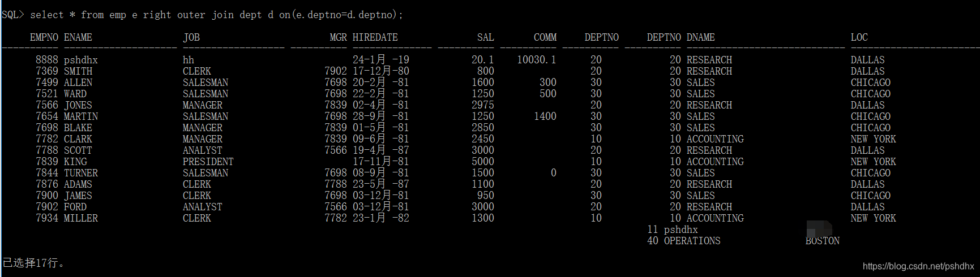Click NEW YORK in CLARK's row
The image size is (980, 277).
(x=874, y=139)
